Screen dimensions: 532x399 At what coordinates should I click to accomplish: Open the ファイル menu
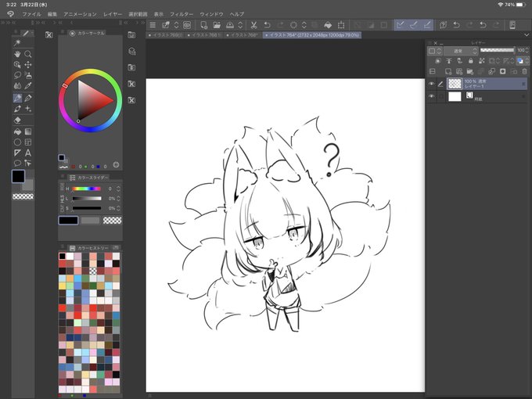point(31,14)
